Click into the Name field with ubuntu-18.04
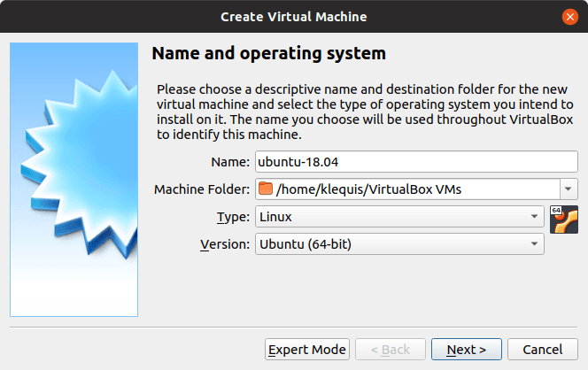The height and width of the screenshot is (370, 588). 416,162
